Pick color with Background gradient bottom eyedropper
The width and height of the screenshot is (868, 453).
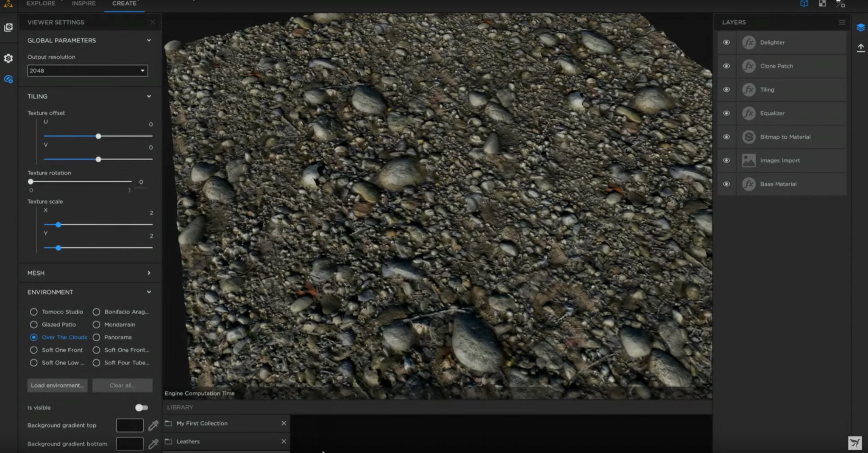click(x=153, y=444)
